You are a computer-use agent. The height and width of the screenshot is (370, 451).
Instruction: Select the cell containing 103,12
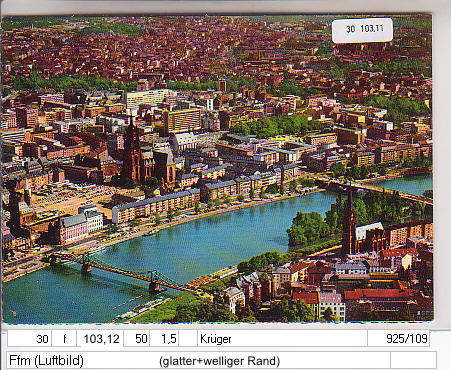point(100,339)
